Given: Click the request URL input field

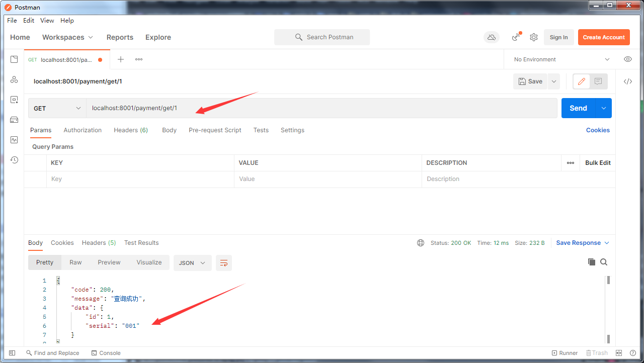Looking at the screenshot, I should pyautogui.click(x=321, y=108).
